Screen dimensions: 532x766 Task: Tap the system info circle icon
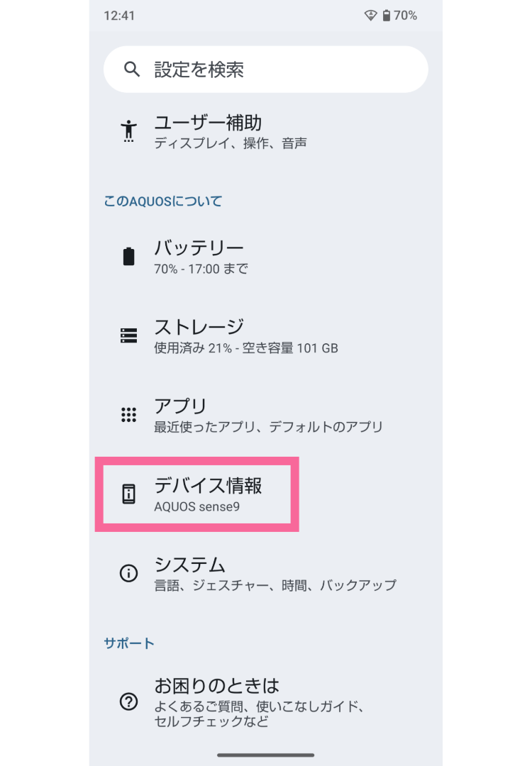(x=128, y=573)
